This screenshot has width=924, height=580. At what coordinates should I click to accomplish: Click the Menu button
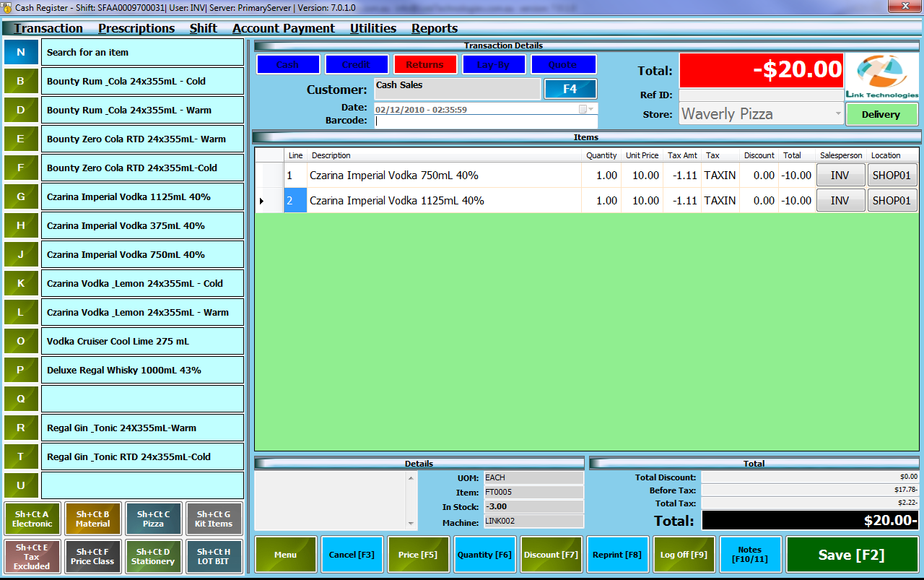tap(286, 555)
